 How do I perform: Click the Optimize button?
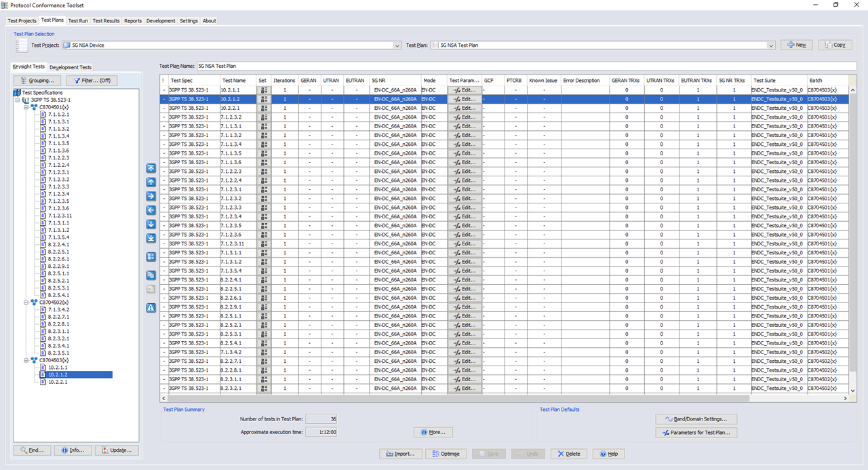pyautogui.click(x=446, y=454)
